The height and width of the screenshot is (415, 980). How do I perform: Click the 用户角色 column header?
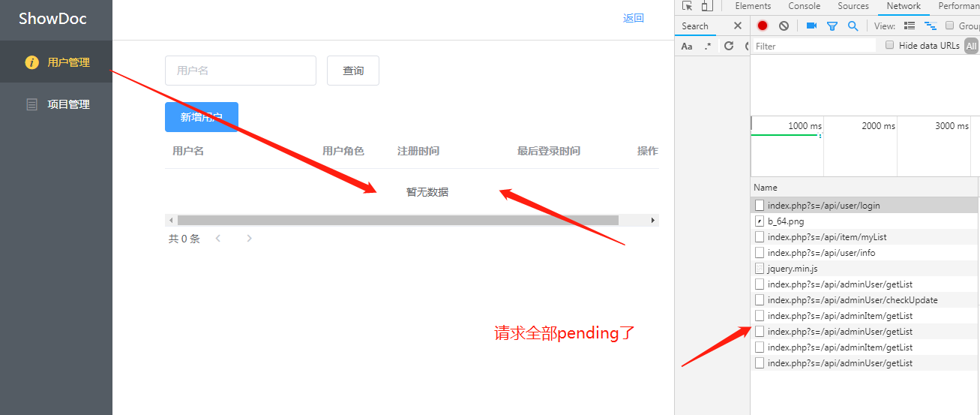coord(343,151)
